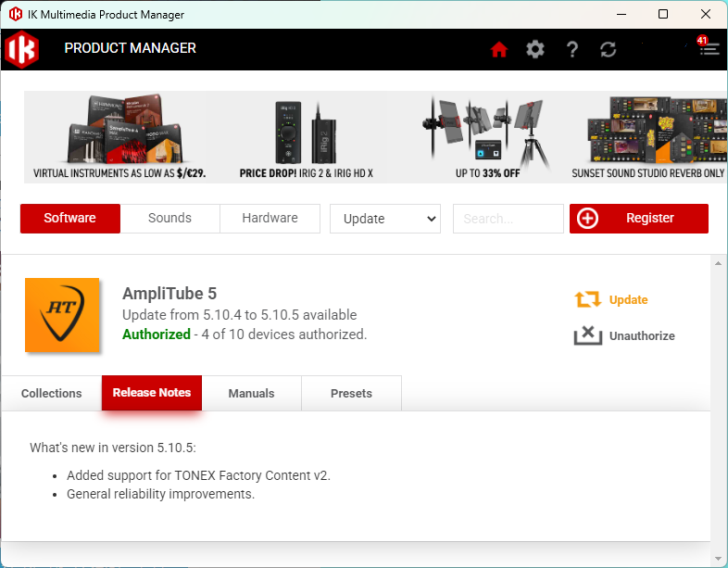728x568 pixels.
Task: Click the Unauthorize tray icon
Action: pyautogui.click(x=588, y=335)
